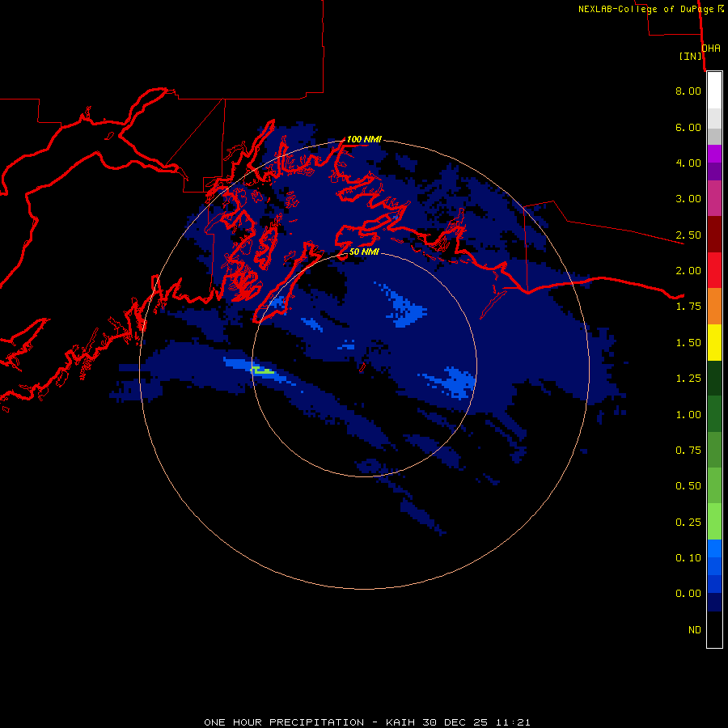Pick the orange swatch beside 1.75
Viewport: 728px width, 728px height.
point(714,307)
